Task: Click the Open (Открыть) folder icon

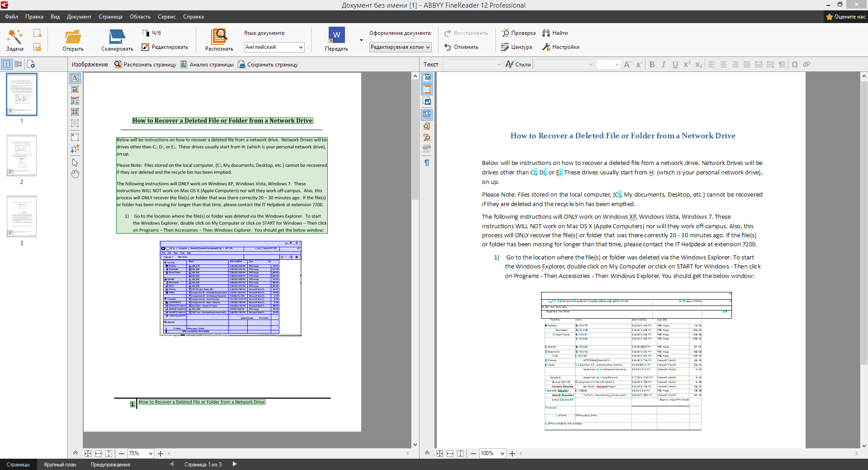Action: pos(73,37)
